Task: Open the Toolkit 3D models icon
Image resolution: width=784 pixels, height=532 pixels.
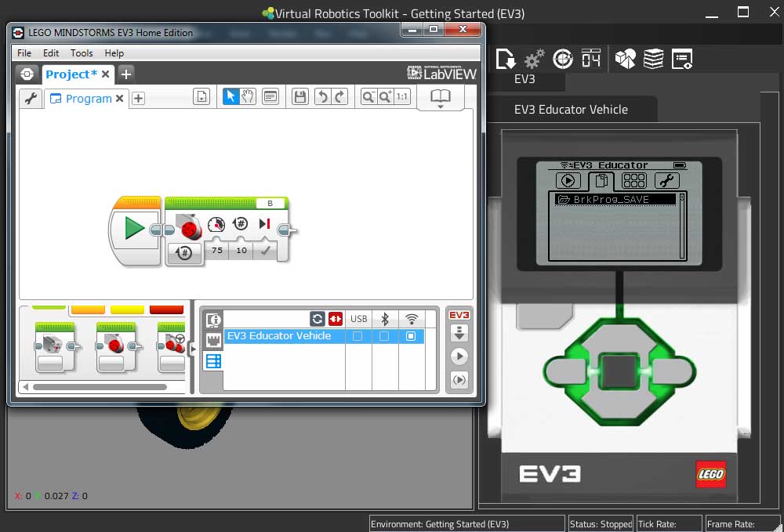Action: coord(625,59)
